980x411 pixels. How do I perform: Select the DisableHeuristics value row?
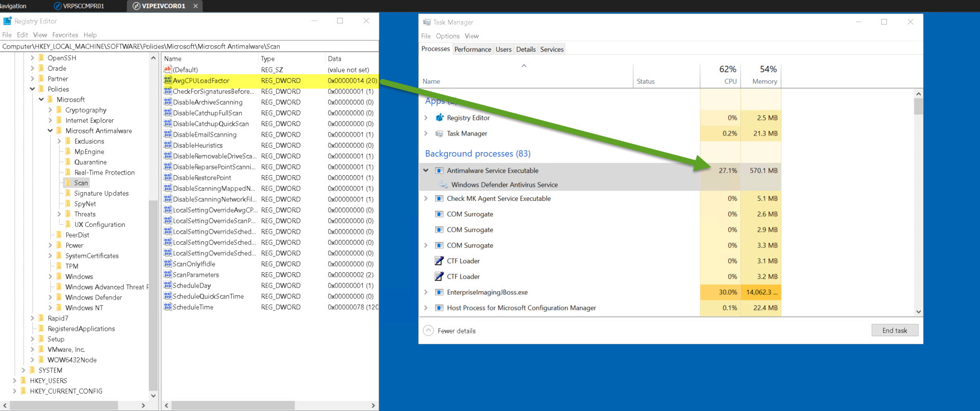coord(270,145)
